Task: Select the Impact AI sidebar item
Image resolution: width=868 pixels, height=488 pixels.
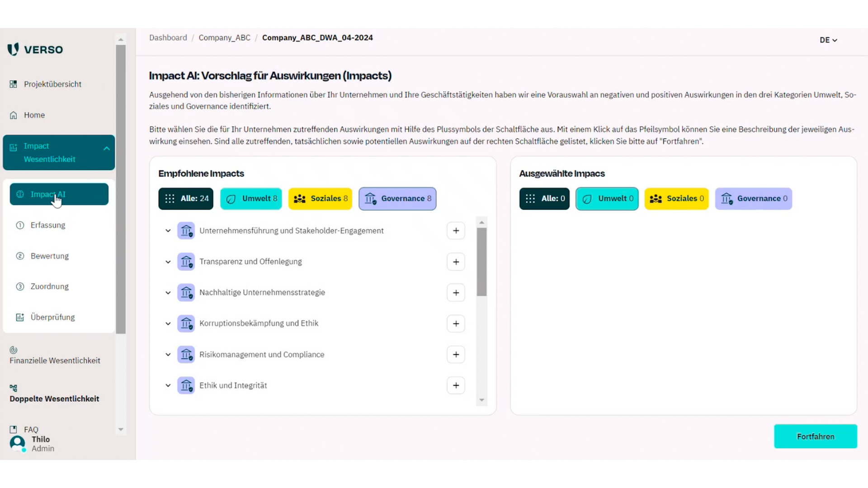Action: click(59, 194)
